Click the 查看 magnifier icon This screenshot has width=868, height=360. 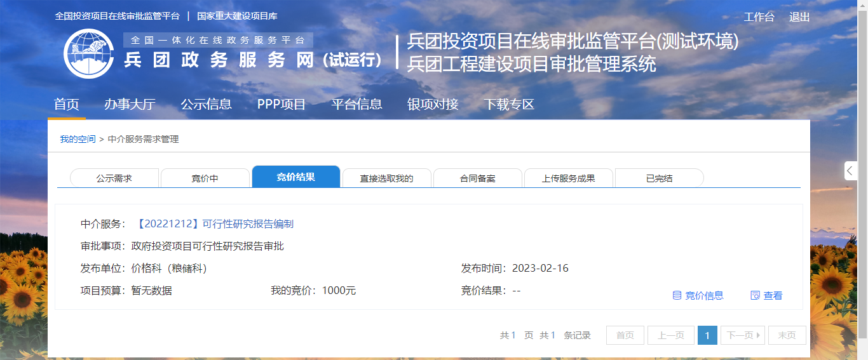(x=755, y=295)
